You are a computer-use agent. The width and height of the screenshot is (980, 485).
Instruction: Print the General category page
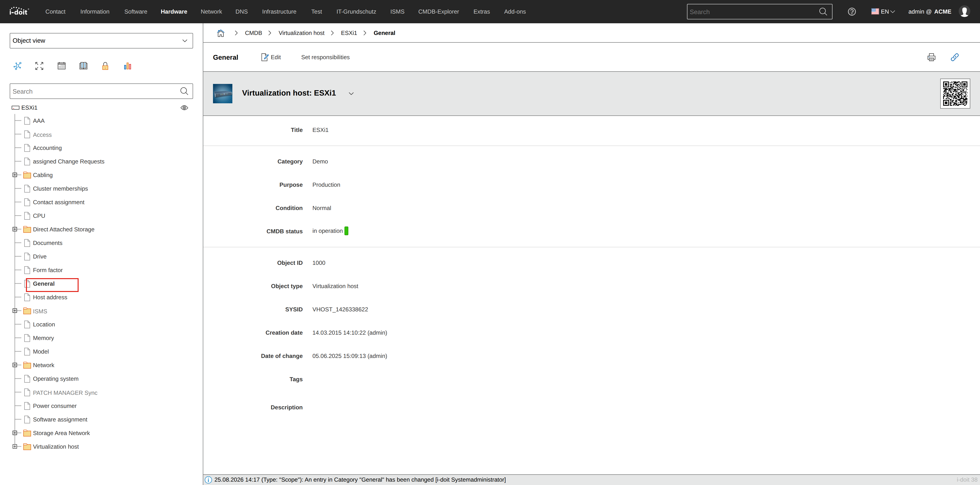coord(931,57)
